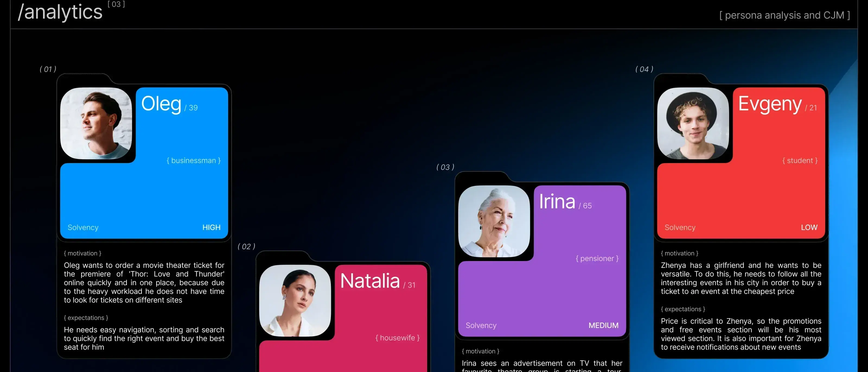Select Natalia's portrait photo
Image resolution: width=868 pixels, height=372 pixels.
pyautogui.click(x=295, y=301)
